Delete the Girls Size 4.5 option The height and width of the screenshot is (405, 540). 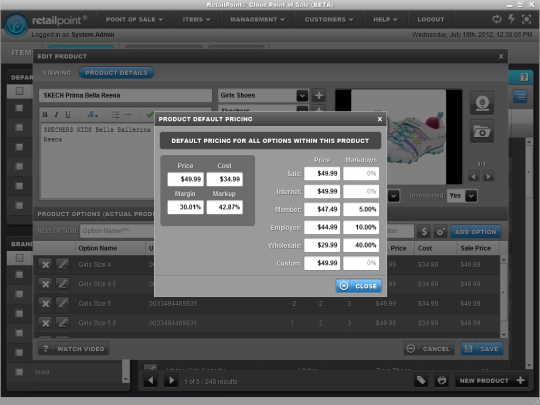pyautogui.click(x=45, y=284)
